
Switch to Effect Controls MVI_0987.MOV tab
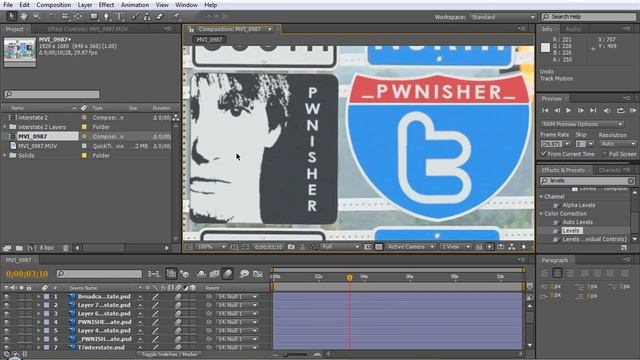click(x=88, y=29)
